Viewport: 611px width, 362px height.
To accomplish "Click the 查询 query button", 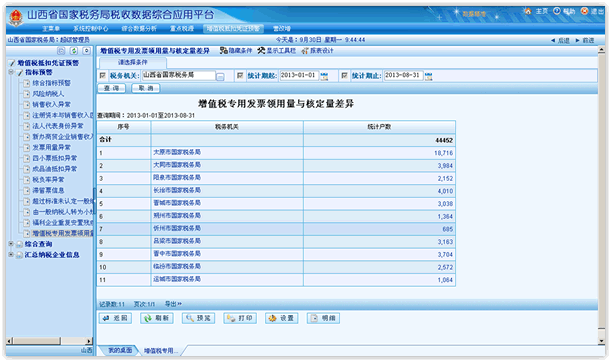I will [111, 88].
